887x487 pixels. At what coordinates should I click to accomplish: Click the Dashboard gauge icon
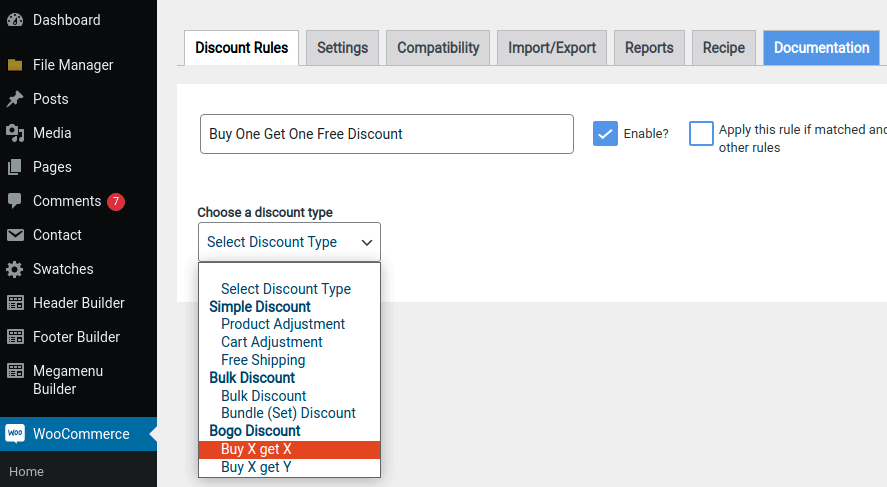point(15,20)
